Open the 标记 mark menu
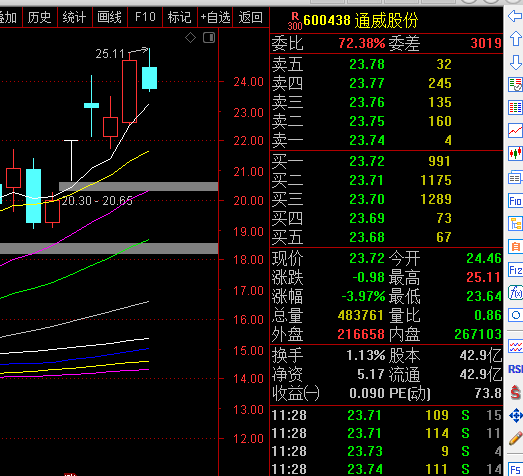Image resolution: width=523 pixels, height=476 pixels. 180,17
